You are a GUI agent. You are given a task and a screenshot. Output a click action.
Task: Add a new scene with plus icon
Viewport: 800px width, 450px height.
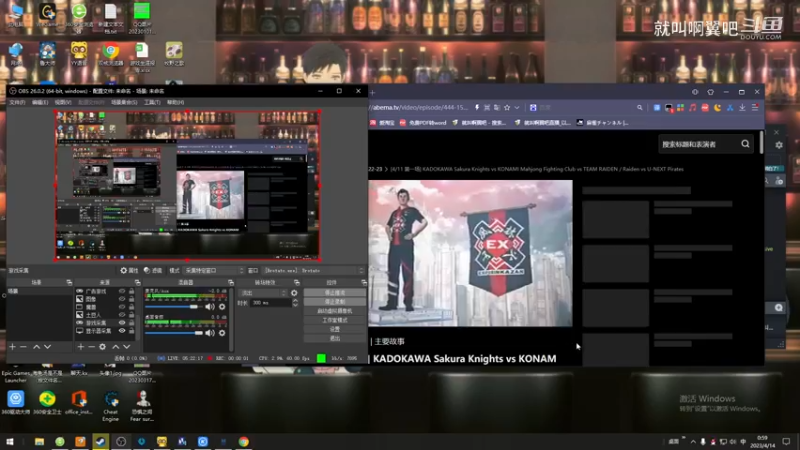click(x=12, y=346)
